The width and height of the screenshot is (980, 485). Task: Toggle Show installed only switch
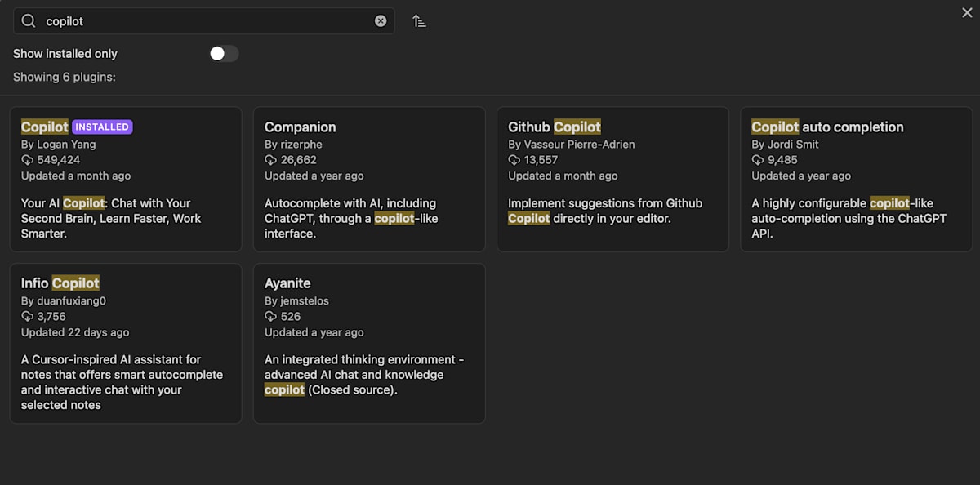point(224,54)
